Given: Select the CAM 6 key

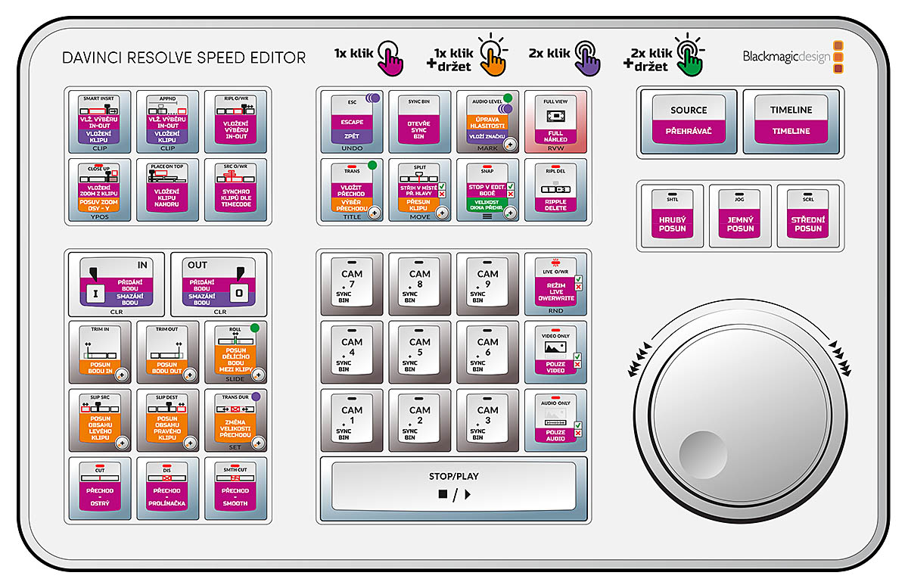Looking at the screenshot, I should (488, 353).
